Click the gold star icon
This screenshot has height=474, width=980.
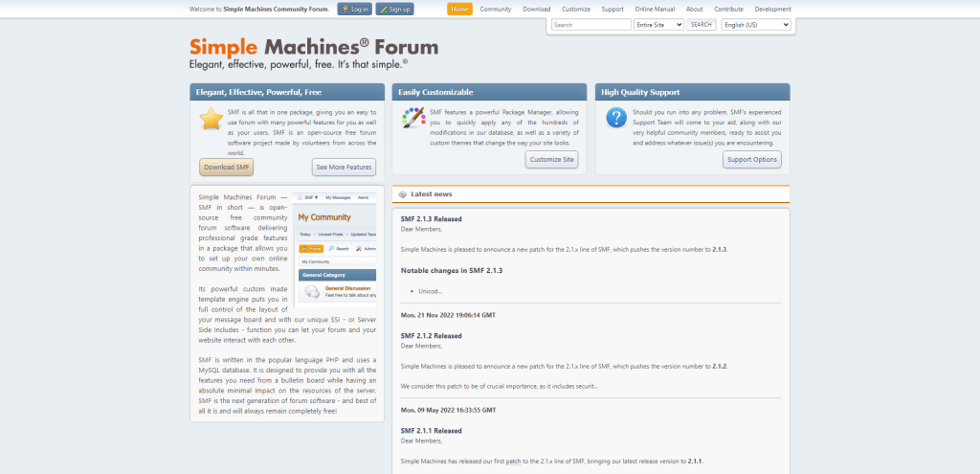click(x=212, y=118)
